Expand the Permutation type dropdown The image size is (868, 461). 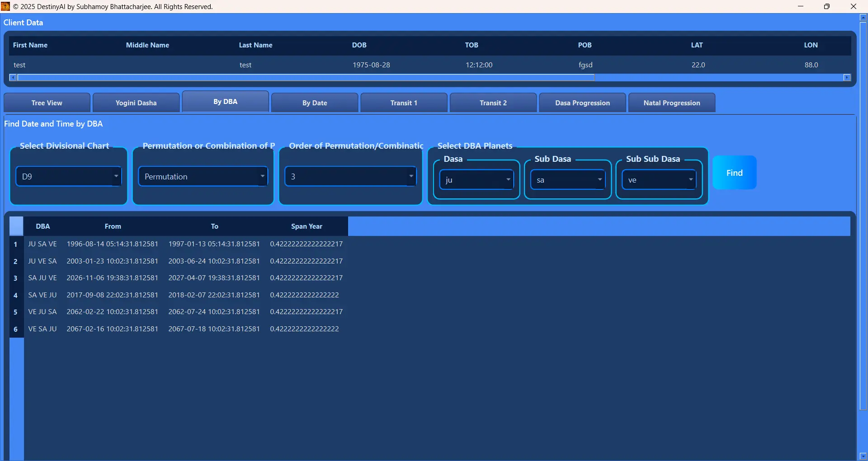tap(203, 177)
